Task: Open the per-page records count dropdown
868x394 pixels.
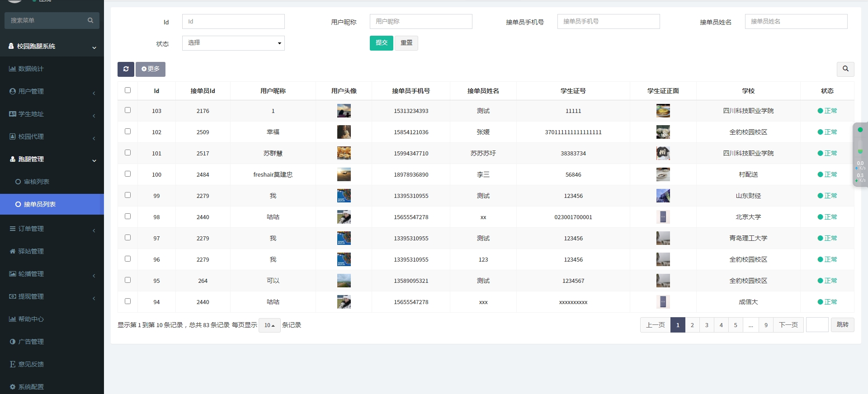Action: (x=269, y=325)
